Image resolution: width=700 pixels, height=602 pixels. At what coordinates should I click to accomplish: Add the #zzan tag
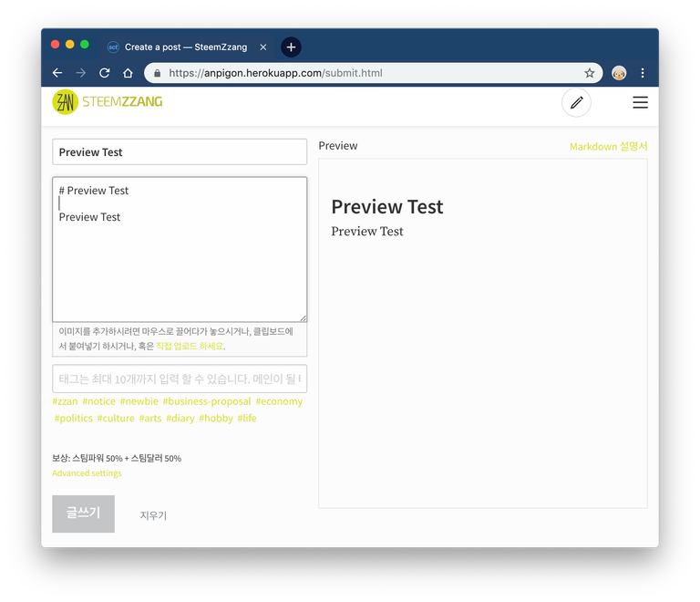click(66, 401)
